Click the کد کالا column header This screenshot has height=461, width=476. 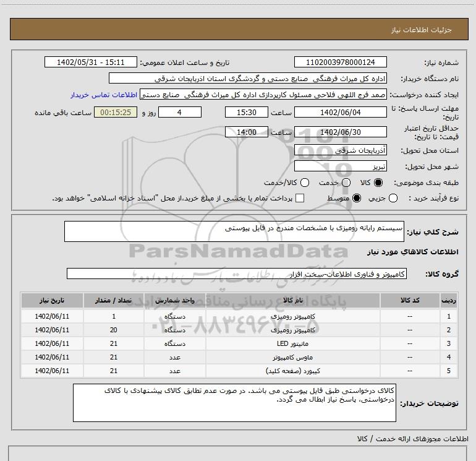[410, 301]
